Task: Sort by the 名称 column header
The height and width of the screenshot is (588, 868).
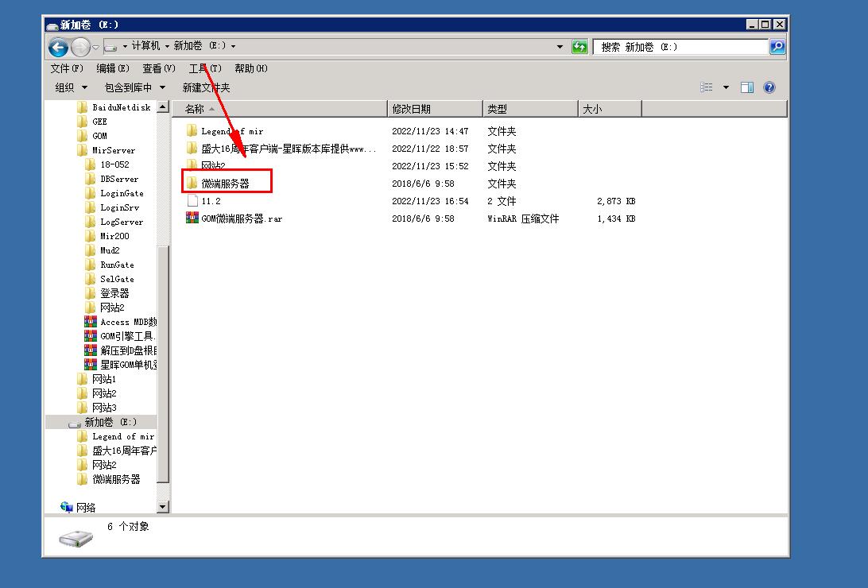Action: pos(280,109)
